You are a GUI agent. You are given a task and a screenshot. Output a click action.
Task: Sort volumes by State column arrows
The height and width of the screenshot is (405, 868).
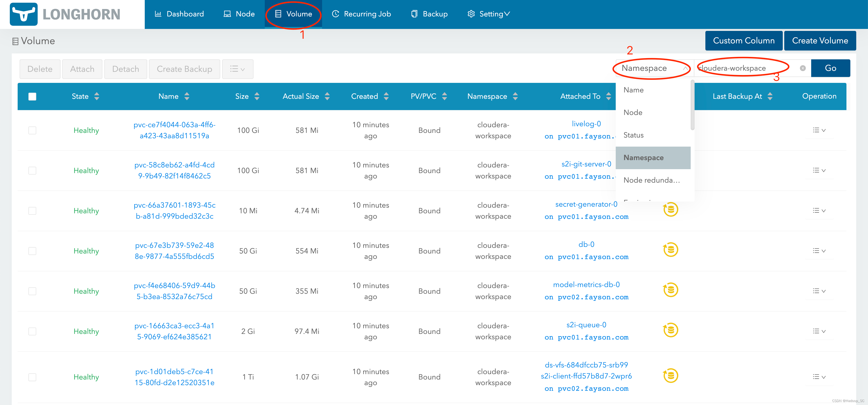(x=97, y=96)
